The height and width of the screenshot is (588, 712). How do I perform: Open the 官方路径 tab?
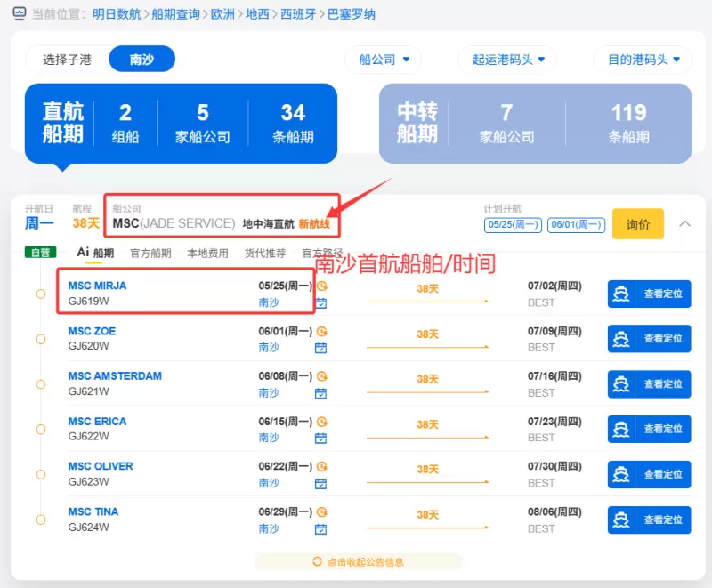click(322, 254)
